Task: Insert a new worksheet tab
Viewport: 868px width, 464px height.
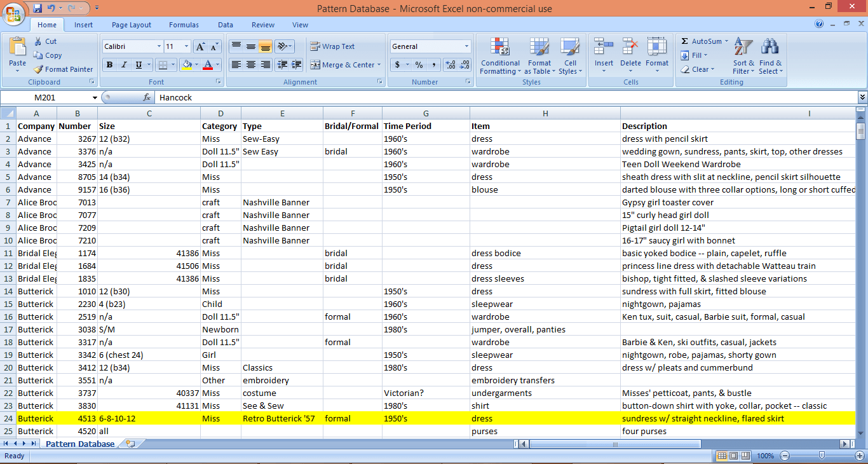Action: [x=131, y=444]
